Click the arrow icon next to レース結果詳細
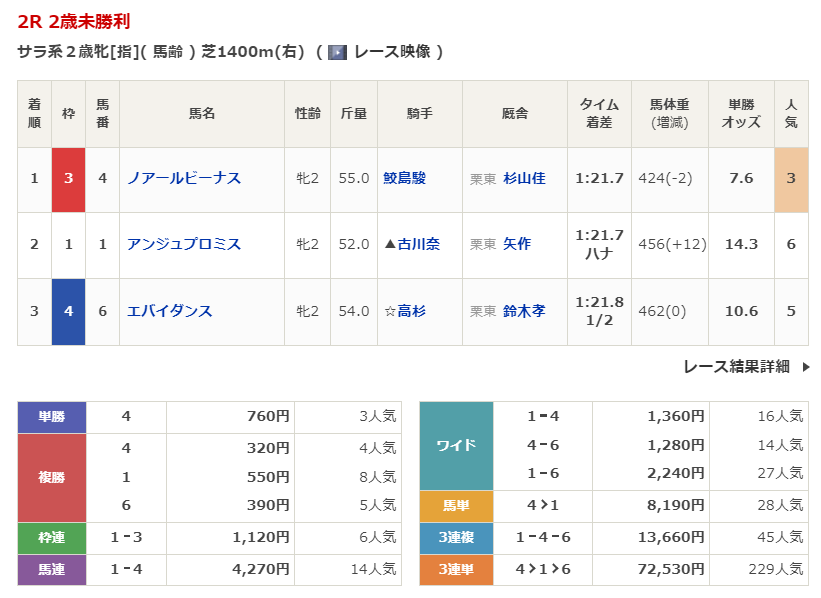Viewport: 821px width, 598px height. [806, 367]
